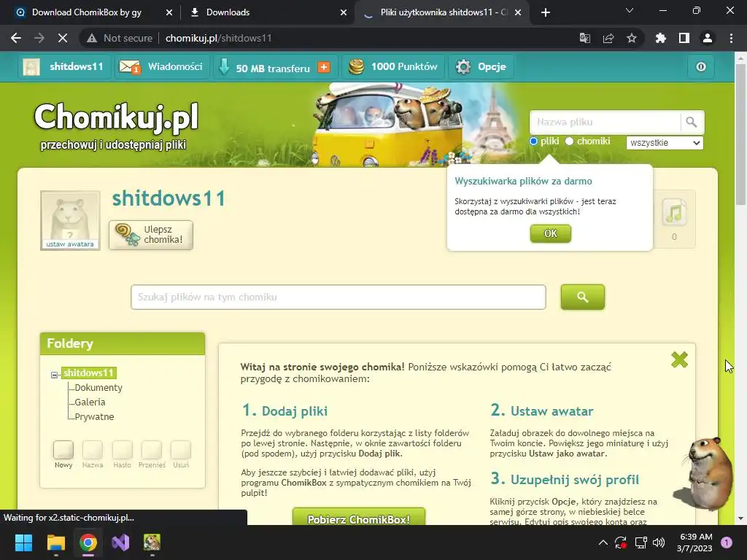The image size is (747, 560).
Task: Toggle the browser side panel icon
Action: (684, 38)
